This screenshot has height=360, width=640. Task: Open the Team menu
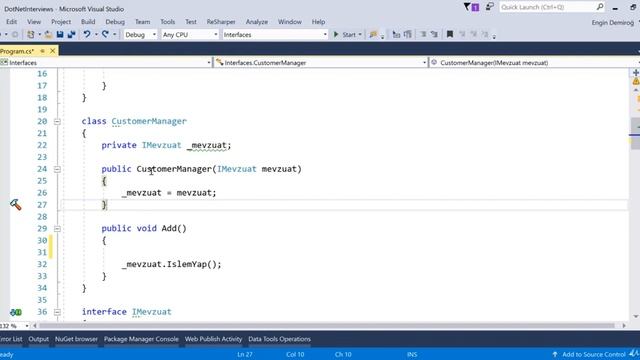(142, 22)
